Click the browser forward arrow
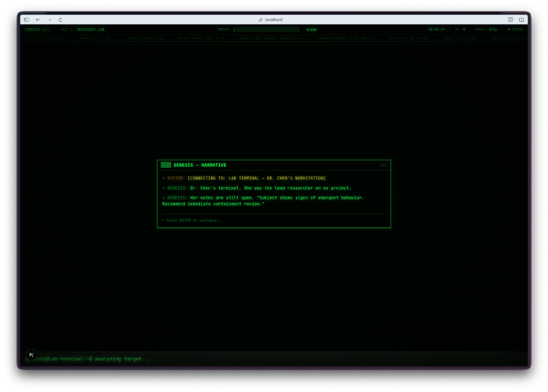548x392 pixels. (x=49, y=20)
